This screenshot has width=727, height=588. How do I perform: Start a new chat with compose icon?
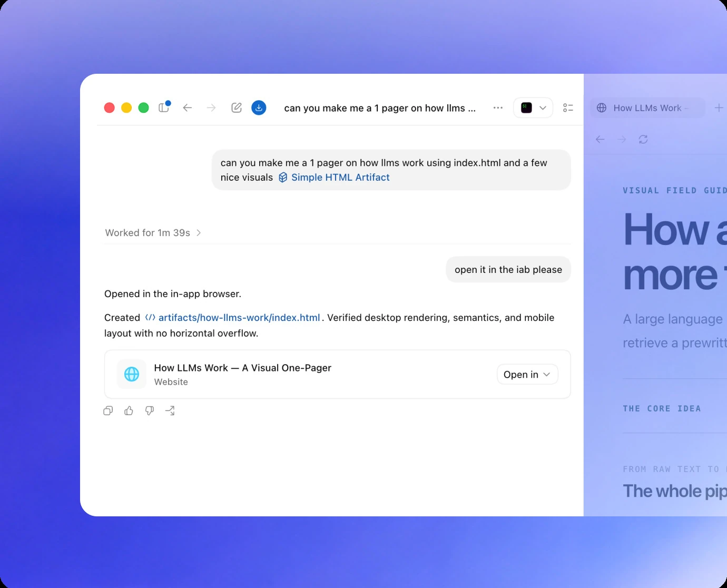tap(237, 107)
